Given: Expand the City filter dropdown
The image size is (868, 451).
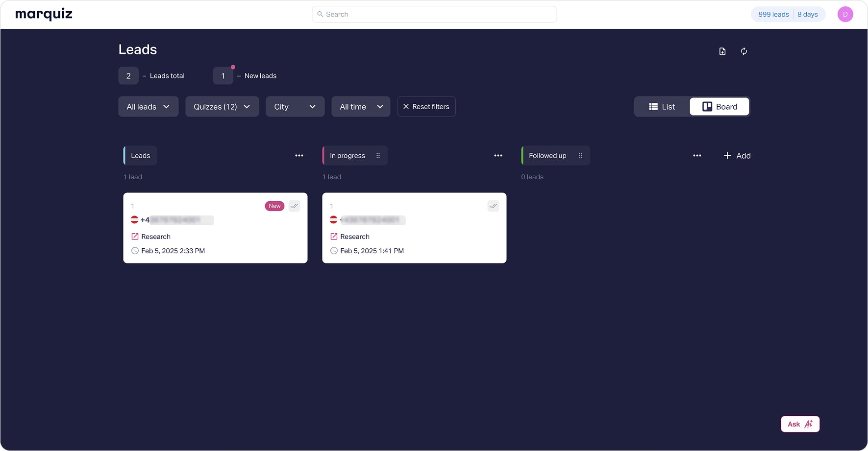Looking at the screenshot, I should point(295,107).
